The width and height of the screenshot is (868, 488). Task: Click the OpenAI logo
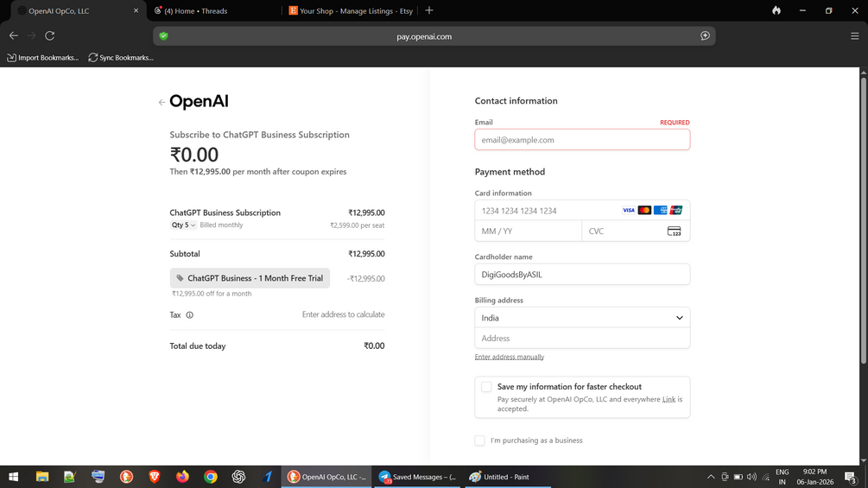point(199,101)
